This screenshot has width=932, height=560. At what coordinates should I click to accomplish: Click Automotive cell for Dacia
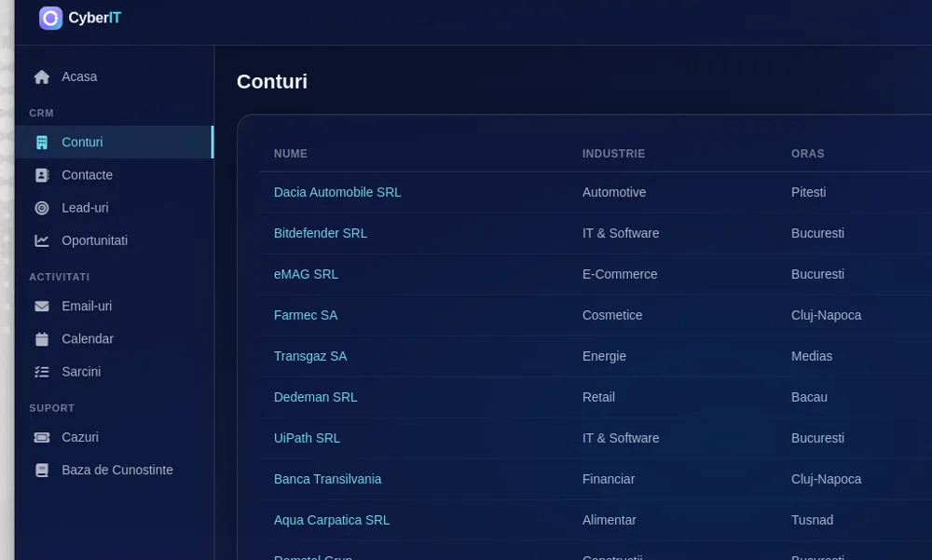(x=614, y=192)
